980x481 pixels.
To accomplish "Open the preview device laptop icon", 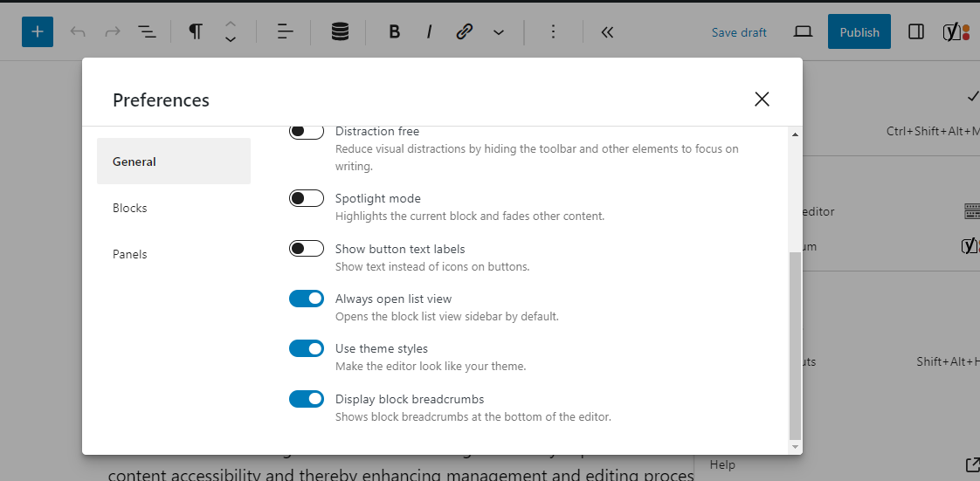I will 803,31.
